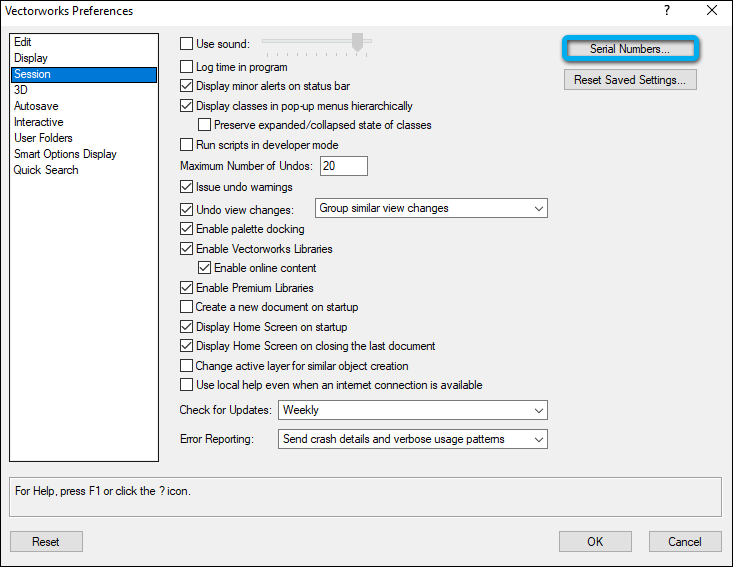Open the Group similar view changes dropdown
Screen dimensions: 733x567
point(431,208)
